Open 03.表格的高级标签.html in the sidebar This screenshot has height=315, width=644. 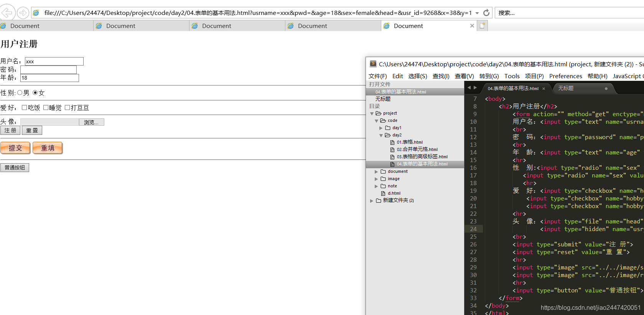click(422, 157)
